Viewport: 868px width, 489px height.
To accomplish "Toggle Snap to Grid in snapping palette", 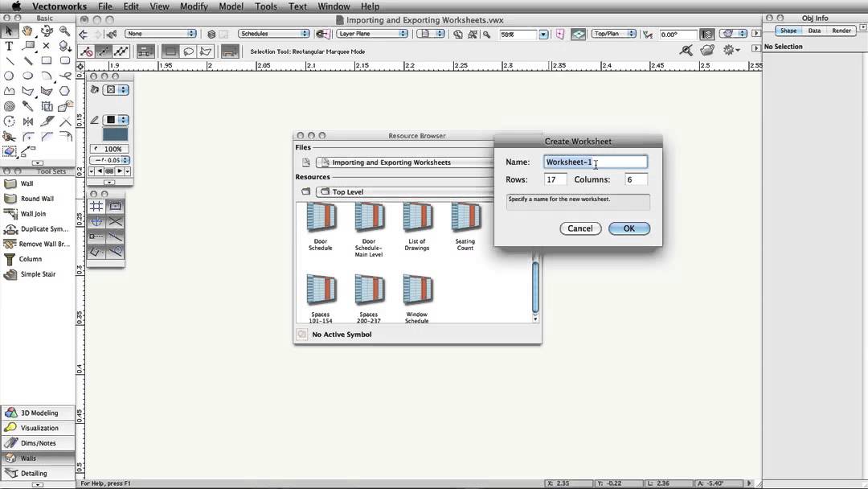I will click(97, 206).
